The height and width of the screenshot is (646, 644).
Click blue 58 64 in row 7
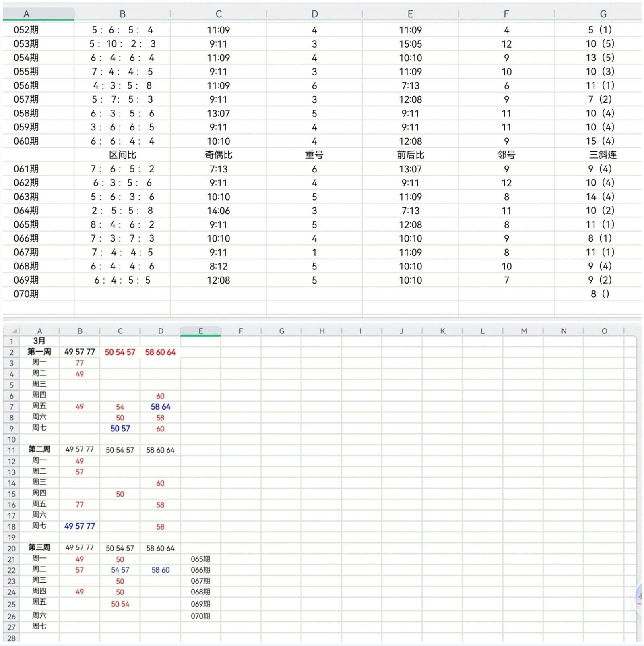pyautogui.click(x=160, y=407)
